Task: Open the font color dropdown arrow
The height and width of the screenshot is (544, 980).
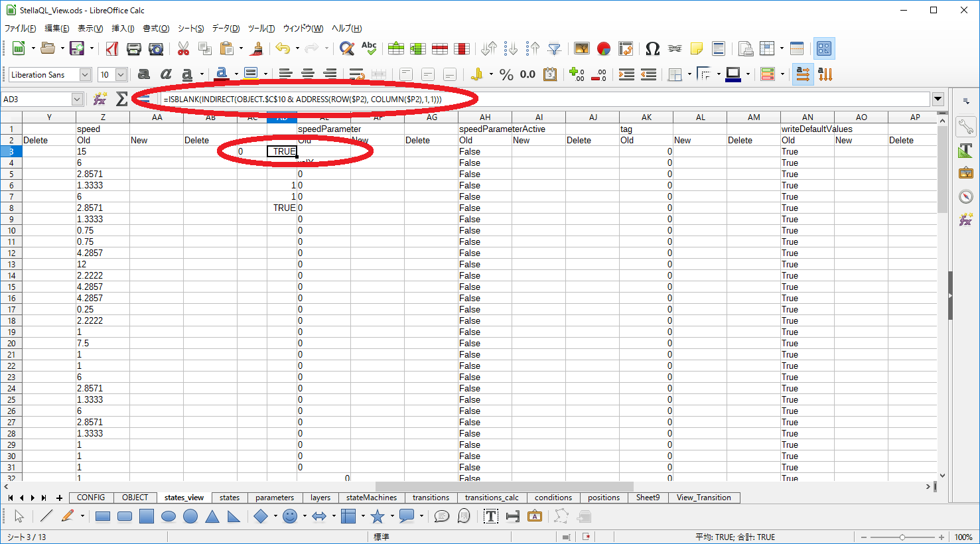Action: tap(236, 74)
